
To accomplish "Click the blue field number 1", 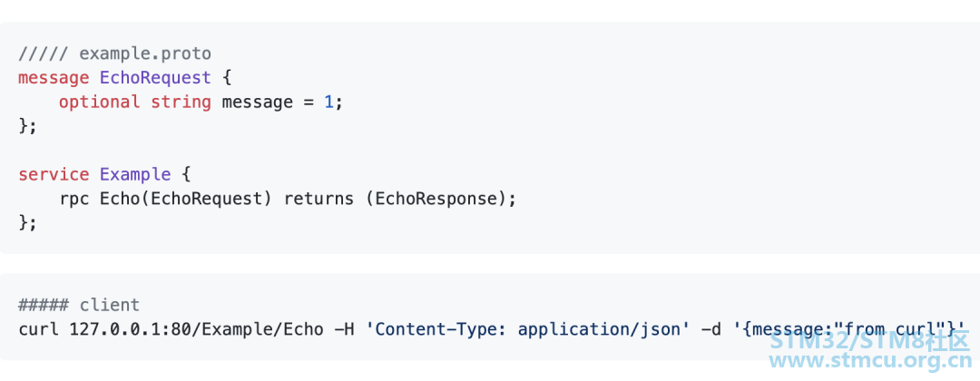I will pos(329,102).
